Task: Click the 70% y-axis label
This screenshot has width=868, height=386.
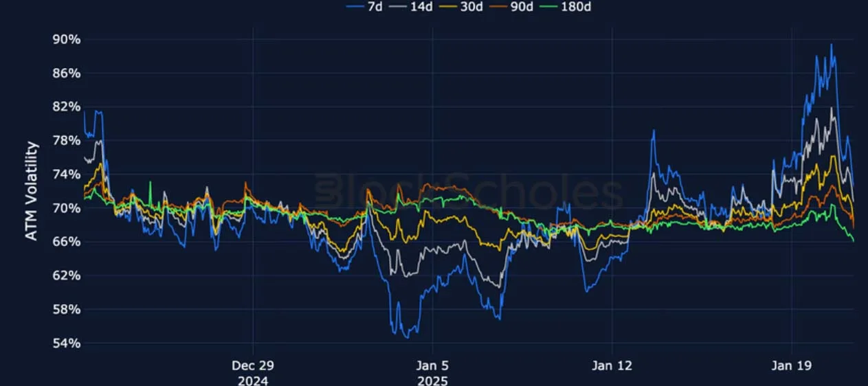Action: pyautogui.click(x=67, y=207)
